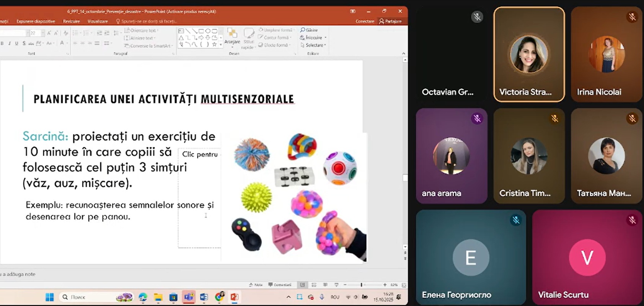Open the Vizualizare ribbon tab
This screenshot has width=644, height=306.
(98, 21)
